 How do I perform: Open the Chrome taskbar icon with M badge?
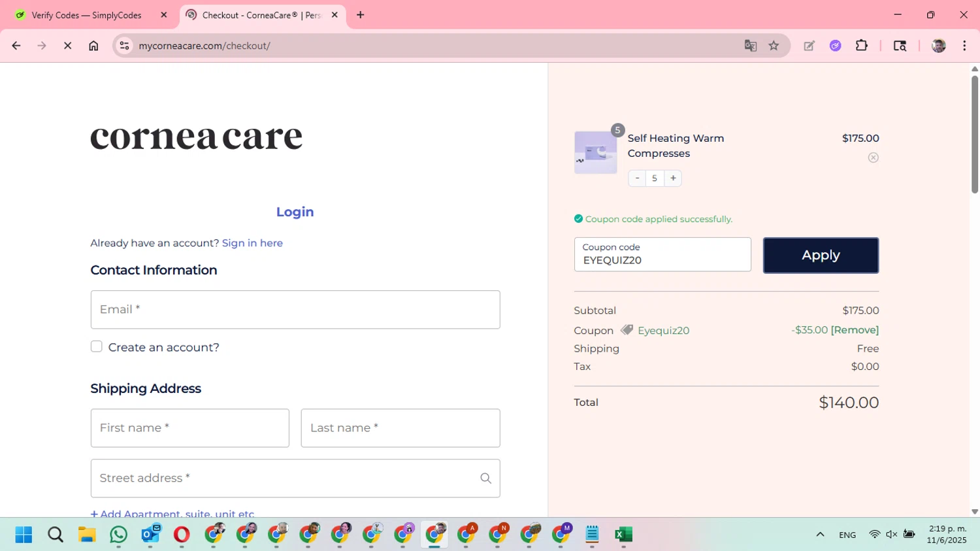click(x=561, y=534)
